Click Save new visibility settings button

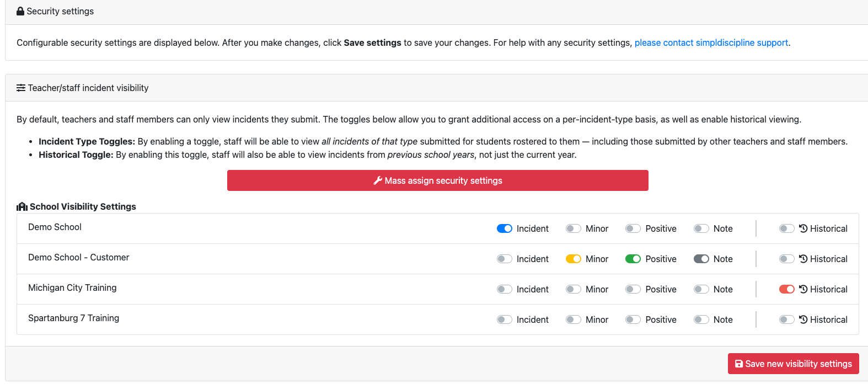[x=793, y=364]
